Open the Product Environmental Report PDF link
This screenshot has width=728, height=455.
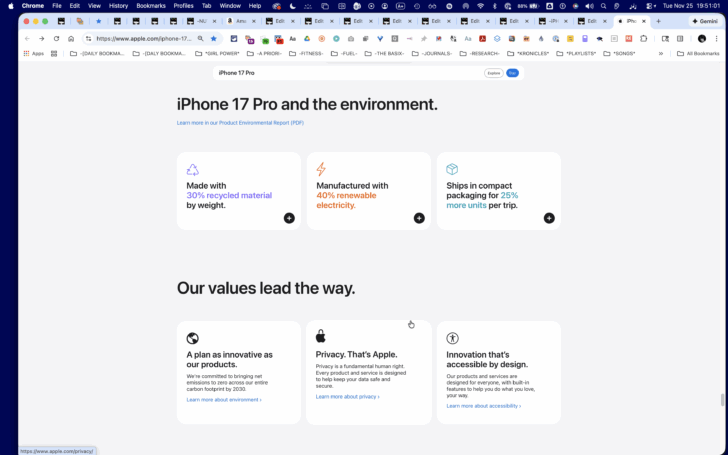[240, 123]
